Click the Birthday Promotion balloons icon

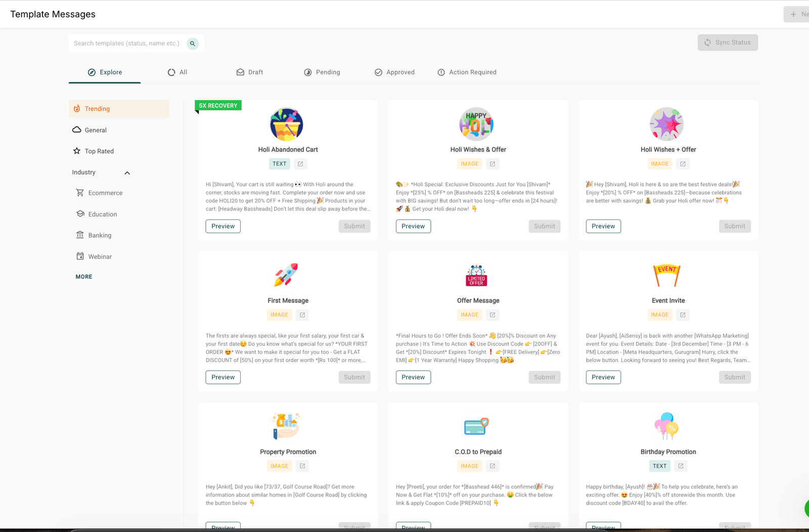tap(666, 426)
